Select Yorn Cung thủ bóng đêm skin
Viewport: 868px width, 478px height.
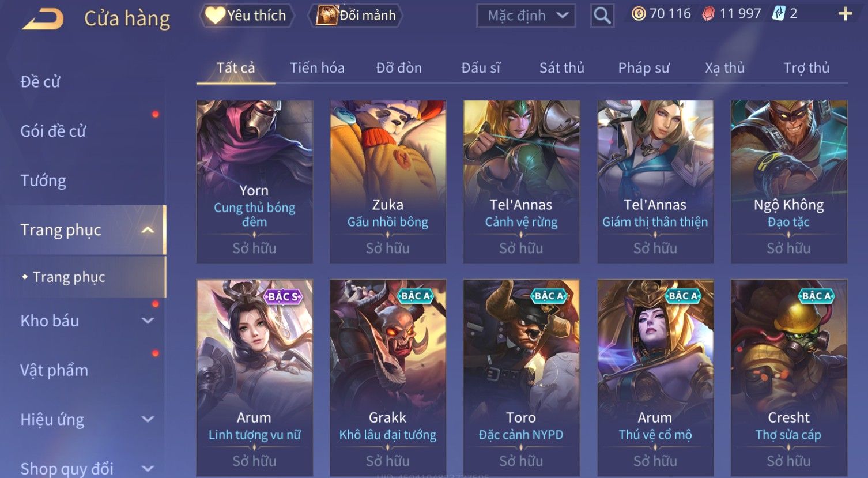click(x=255, y=182)
